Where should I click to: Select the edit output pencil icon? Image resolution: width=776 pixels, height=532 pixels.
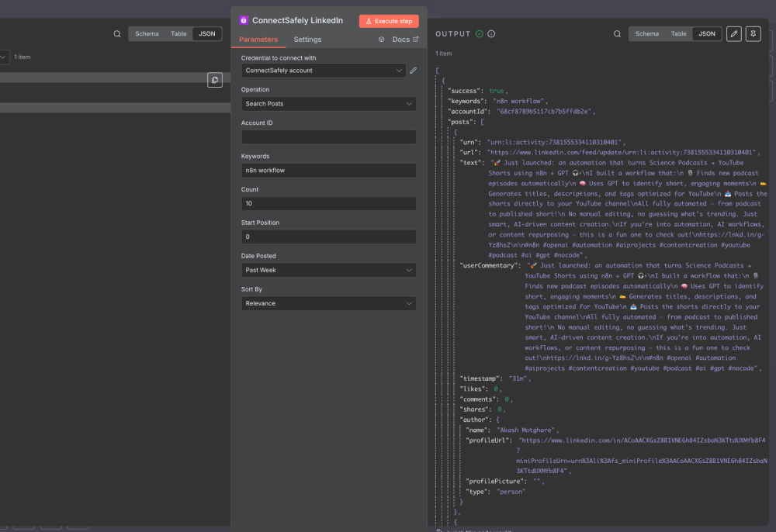click(x=732, y=33)
